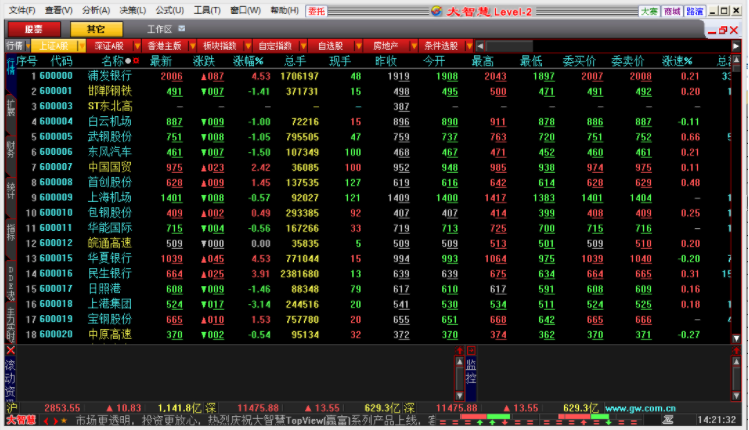The width and height of the screenshot is (749, 430).
Task: Open the 帮助(H) menu
Action: [284, 11]
